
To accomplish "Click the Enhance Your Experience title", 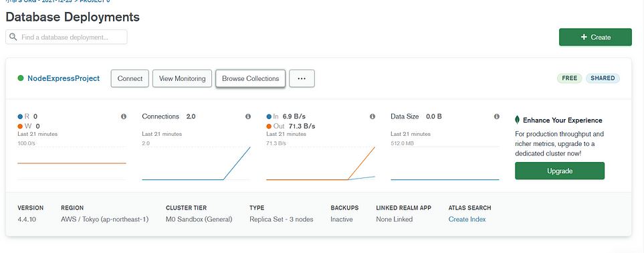I will tap(562, 120).
